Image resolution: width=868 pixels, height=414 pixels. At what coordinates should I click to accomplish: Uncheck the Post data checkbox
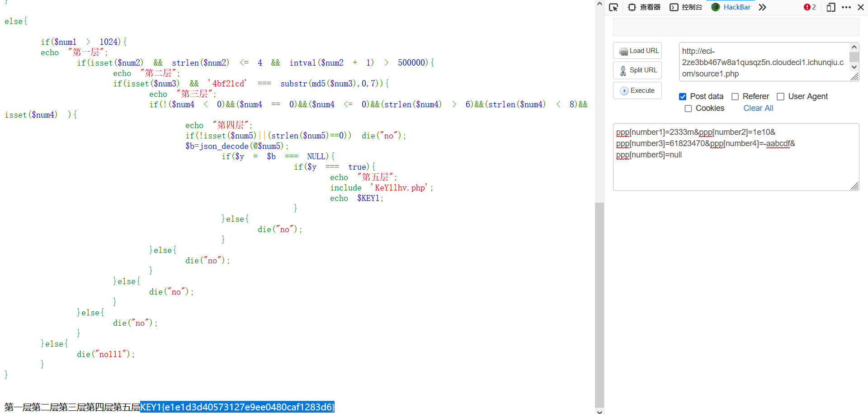683,96
